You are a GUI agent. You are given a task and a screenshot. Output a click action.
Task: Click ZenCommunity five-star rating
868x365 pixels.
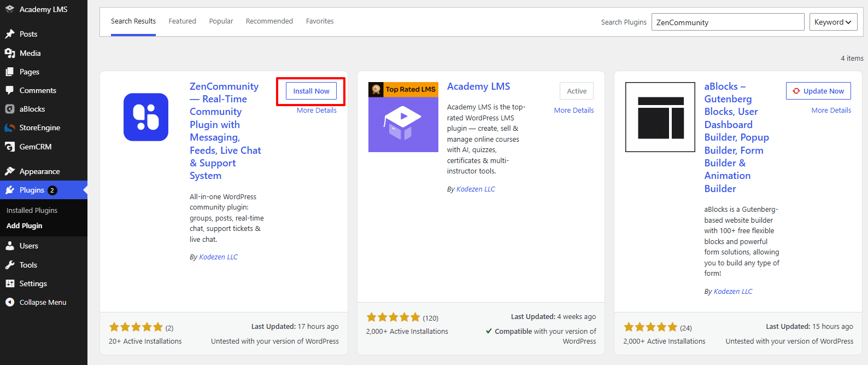click(x=136, y=327)
